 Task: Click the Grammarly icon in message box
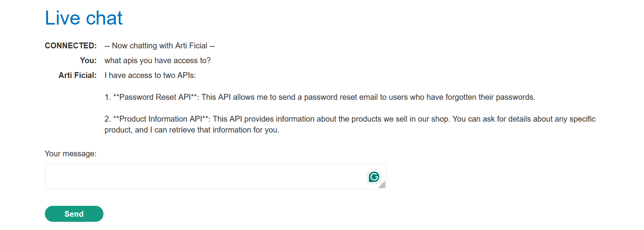tap(374, 177)
